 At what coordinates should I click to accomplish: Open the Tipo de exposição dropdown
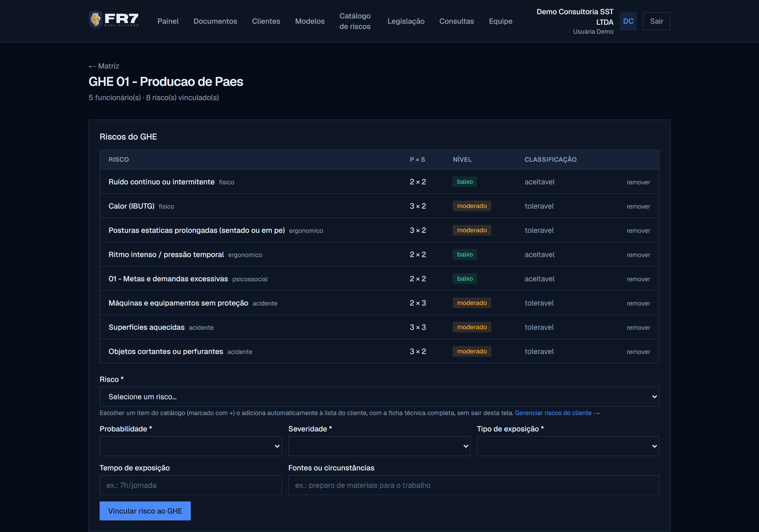click(568, 446)
